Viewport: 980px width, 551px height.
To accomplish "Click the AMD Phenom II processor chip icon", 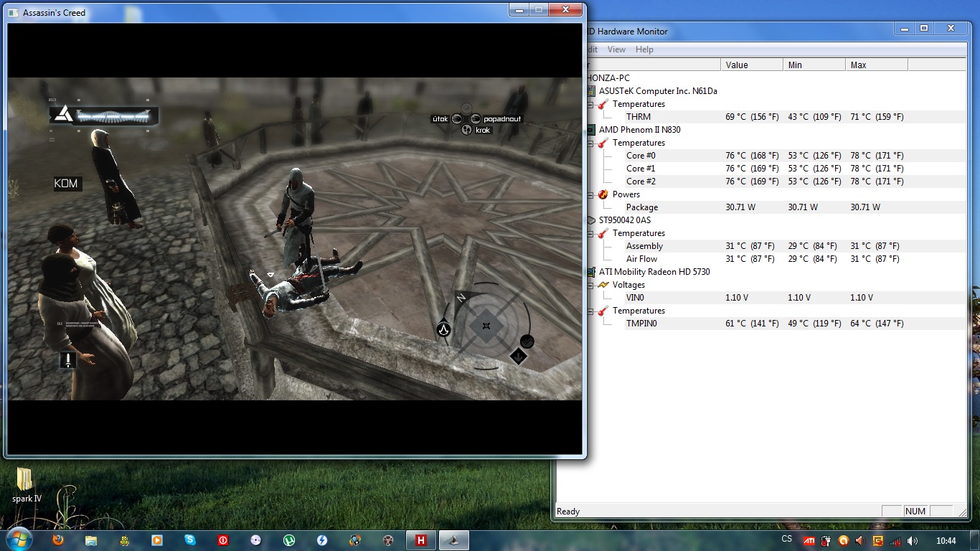I will pyautogui.click(x=591, y=130).
